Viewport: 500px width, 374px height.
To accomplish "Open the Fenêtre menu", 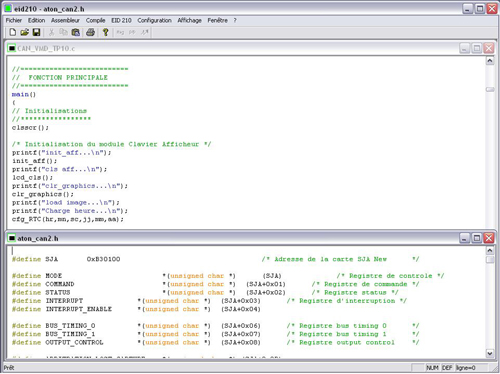I will (217, 20).
